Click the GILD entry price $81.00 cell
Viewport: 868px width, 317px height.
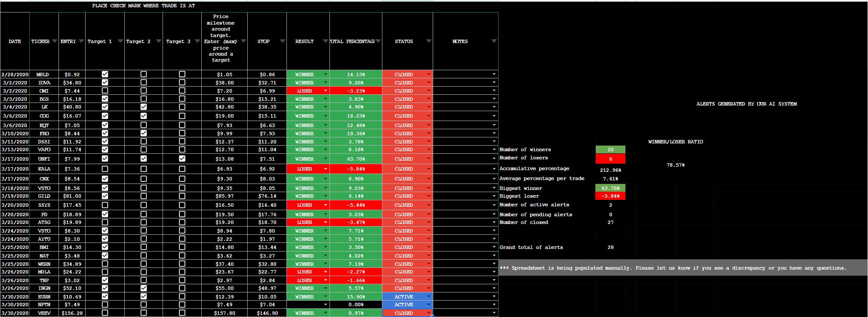[72, 196]
